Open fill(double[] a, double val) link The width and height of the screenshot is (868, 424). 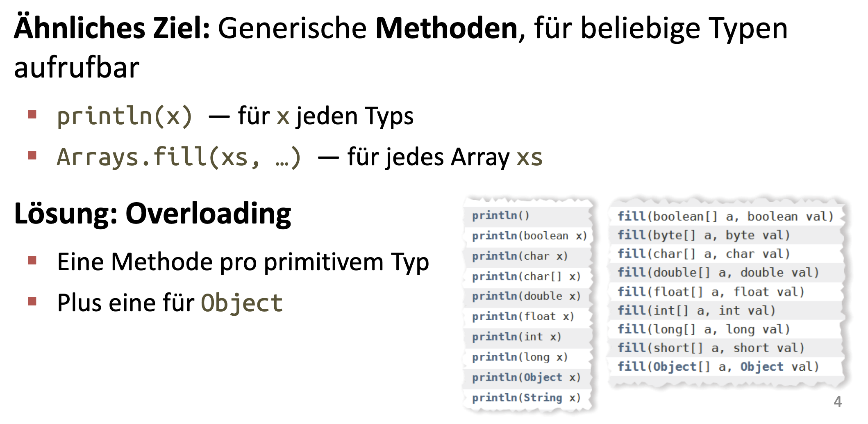coord(718,273)
